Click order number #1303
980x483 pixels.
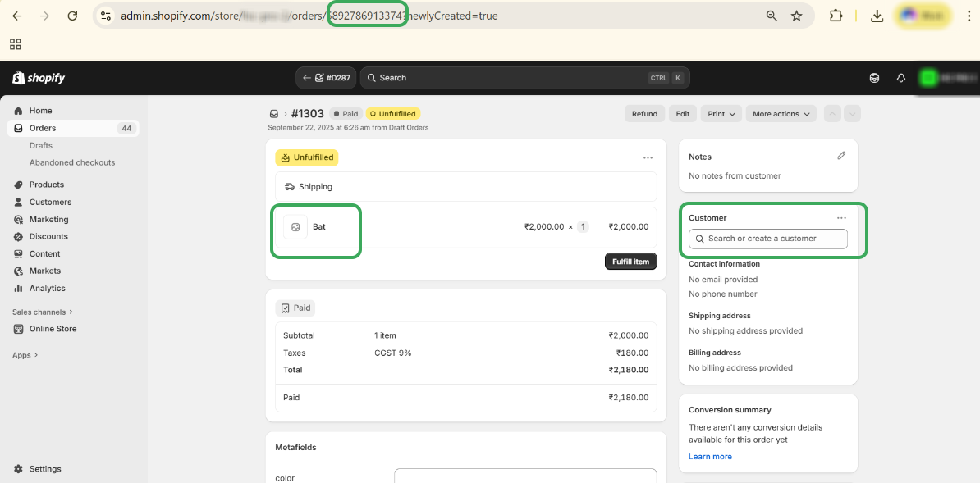coord(308,114)
